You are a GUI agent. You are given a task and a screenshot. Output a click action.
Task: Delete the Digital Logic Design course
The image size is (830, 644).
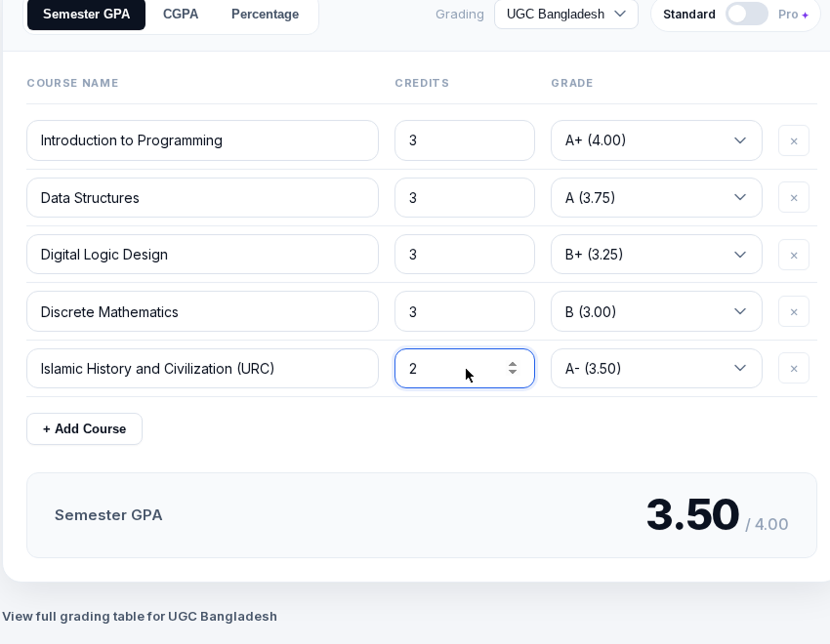794,255
